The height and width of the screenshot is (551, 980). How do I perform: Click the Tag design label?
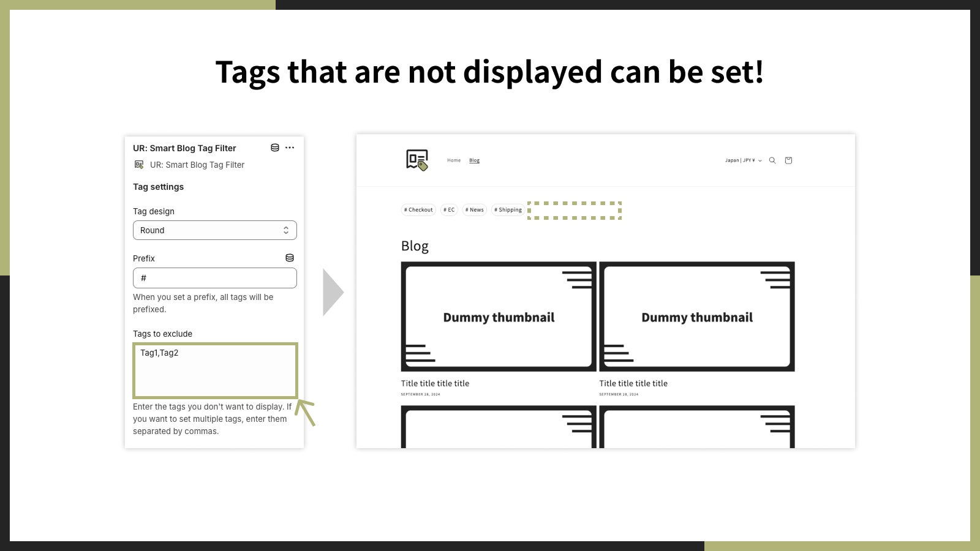click(154, 211)
